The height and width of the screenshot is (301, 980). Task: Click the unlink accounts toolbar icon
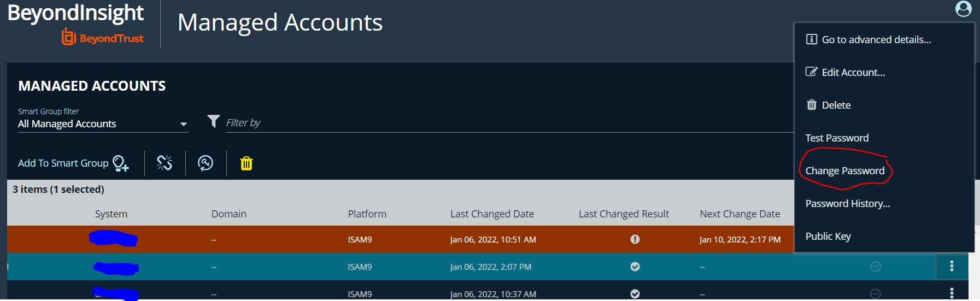click(x=165, y=163)
